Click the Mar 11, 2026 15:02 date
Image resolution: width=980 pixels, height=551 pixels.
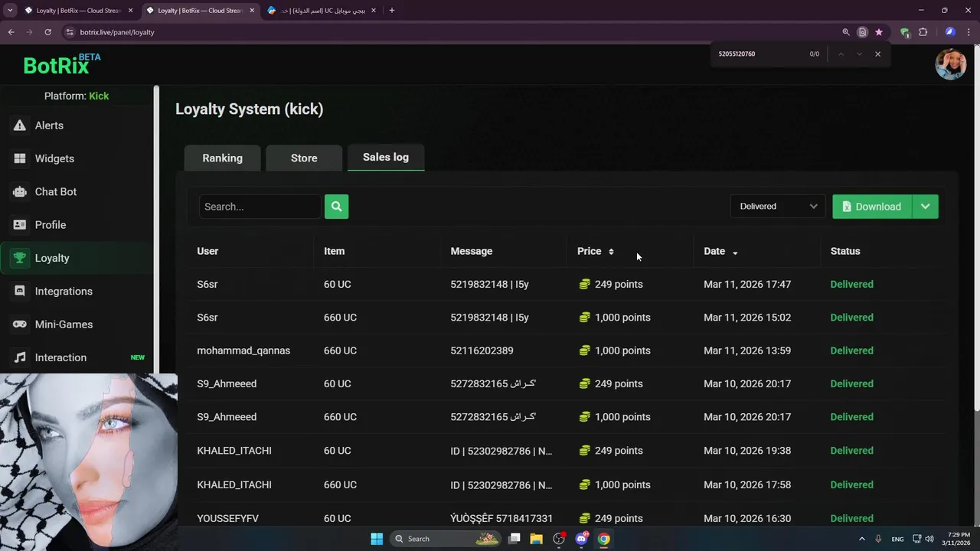pyautogui.click(x=747, y=318)
